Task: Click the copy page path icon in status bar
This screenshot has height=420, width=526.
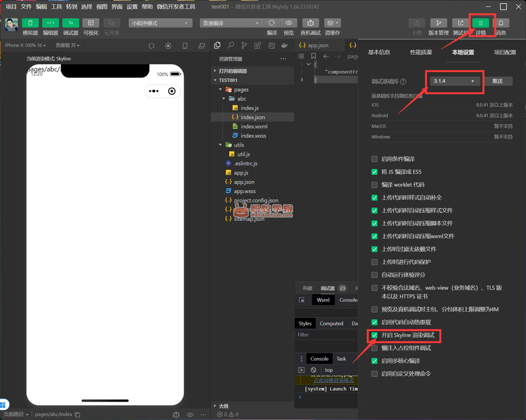Action: coord(77,415)
